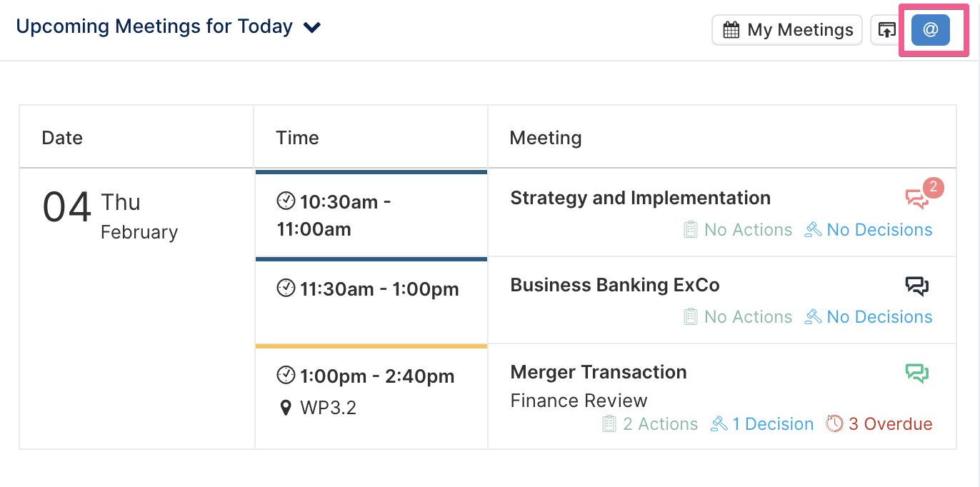This screenshot has width=980, height=487.
Task: Open the Business Banking ExCo meeting
Action: [x=614, y=285]
